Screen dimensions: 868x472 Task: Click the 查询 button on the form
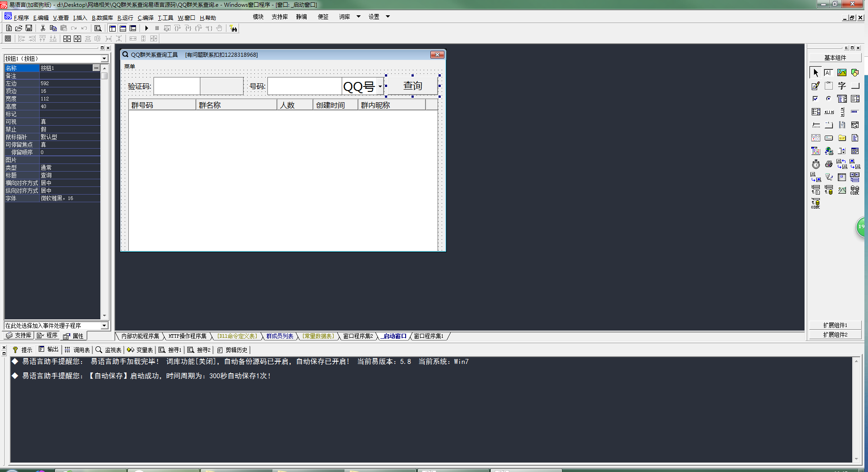click(412, 86)
